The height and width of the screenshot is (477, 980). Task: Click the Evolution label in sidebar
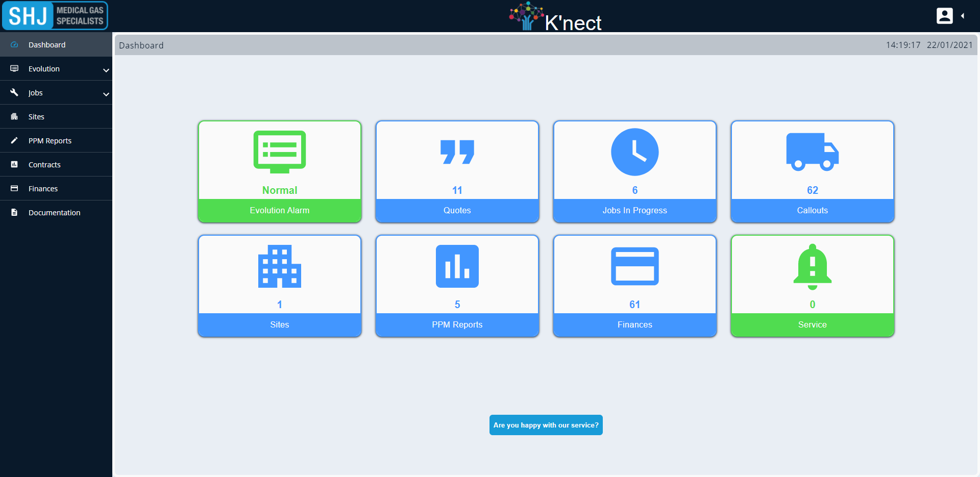[x=44, y=68]
